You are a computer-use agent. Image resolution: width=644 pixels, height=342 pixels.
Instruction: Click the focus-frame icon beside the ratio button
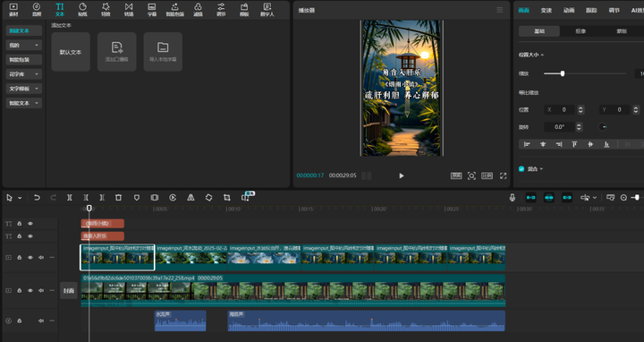[471, 176]
